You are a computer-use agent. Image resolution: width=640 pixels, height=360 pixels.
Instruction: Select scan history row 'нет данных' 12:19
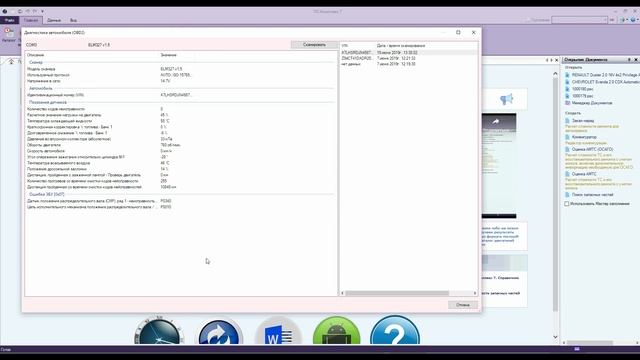(409, 64)
